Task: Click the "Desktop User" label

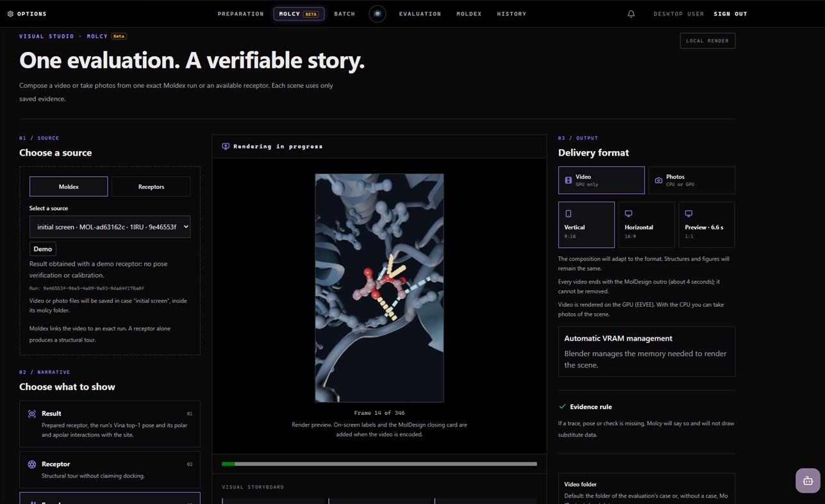Action: click(x=678, y=13)
